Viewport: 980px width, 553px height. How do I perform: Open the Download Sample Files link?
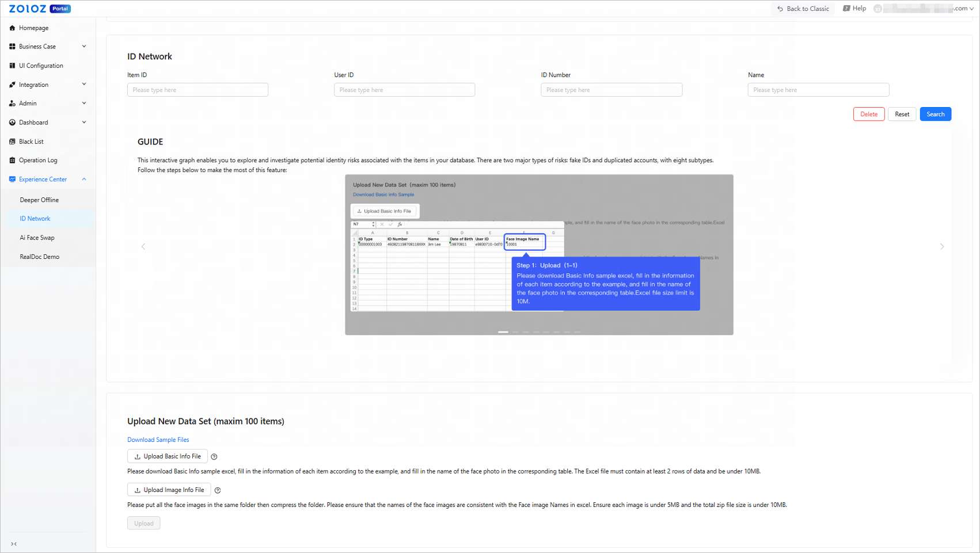[158, 440]
